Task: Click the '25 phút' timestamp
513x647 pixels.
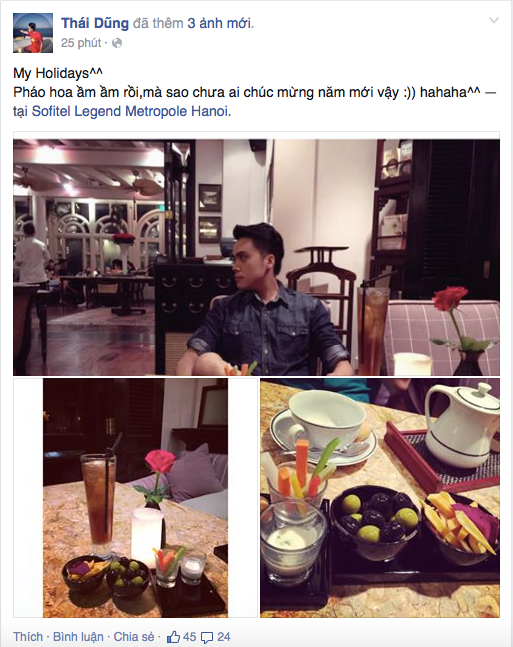Action: (x=81, y=43)
